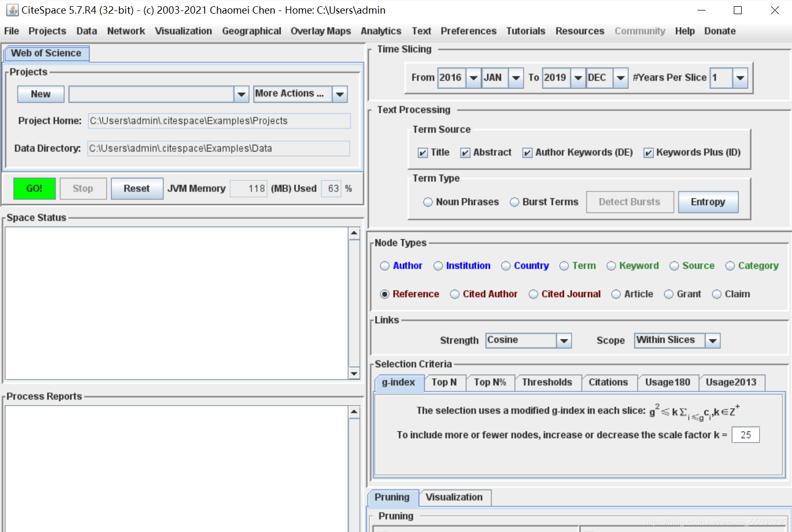Select the Web of Science tab
Image resolution: width=792 pixels, height=532 pixels.
[x=46, y=54]
